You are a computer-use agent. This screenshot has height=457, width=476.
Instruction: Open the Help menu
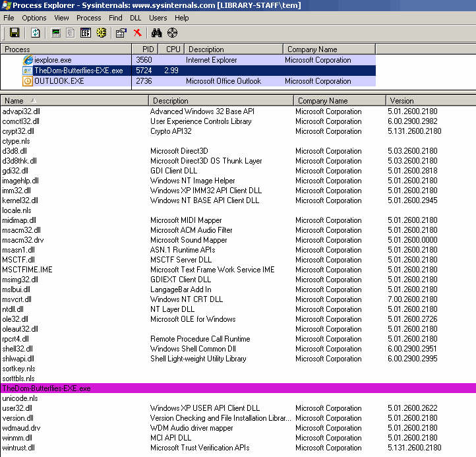(181, 18)
